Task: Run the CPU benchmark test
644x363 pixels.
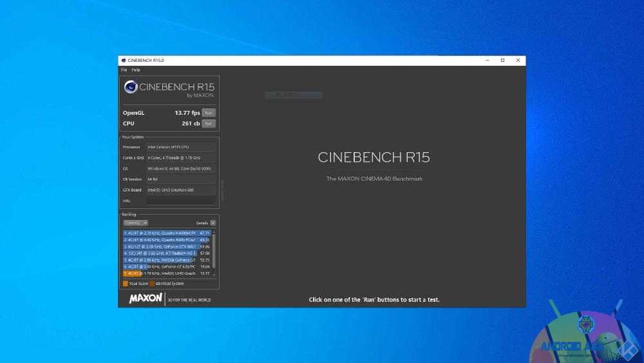Action: [209, 123]
